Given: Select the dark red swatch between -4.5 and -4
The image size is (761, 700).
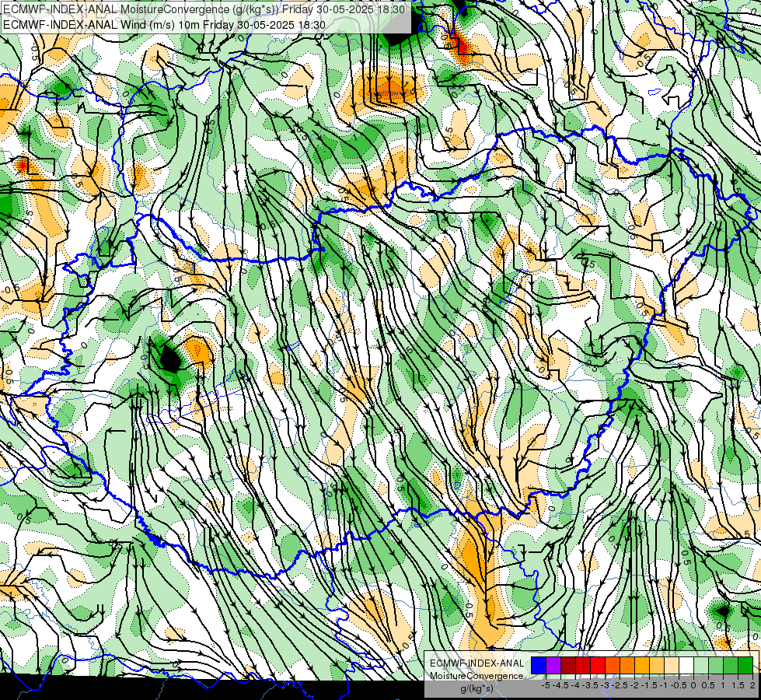Looking at the screenshot, I should point(568,666).
